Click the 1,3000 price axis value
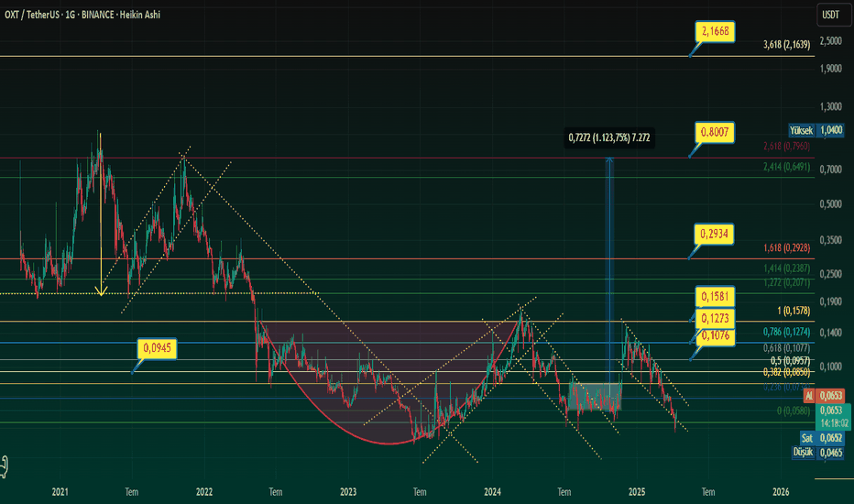 click(831, 107)
